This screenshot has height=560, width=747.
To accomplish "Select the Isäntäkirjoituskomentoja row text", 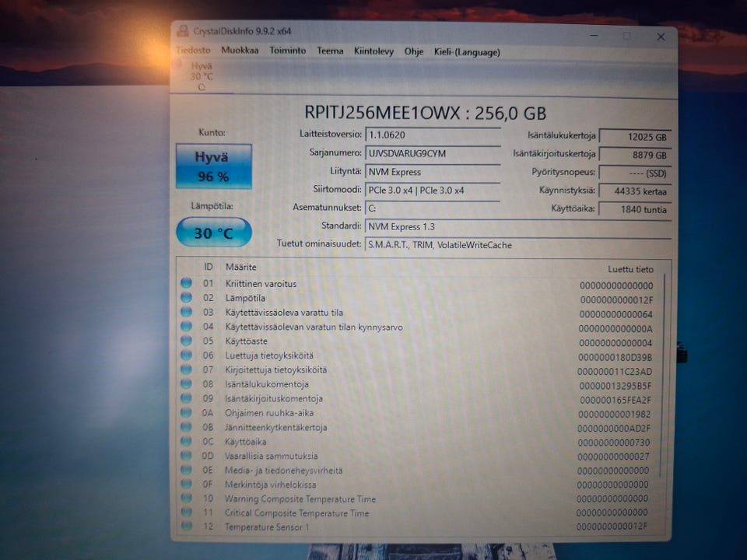I will click(274, 398).
